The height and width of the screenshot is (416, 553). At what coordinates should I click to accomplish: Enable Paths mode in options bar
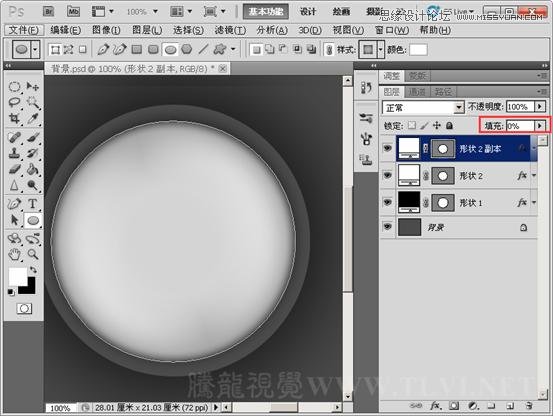(68, 49)
